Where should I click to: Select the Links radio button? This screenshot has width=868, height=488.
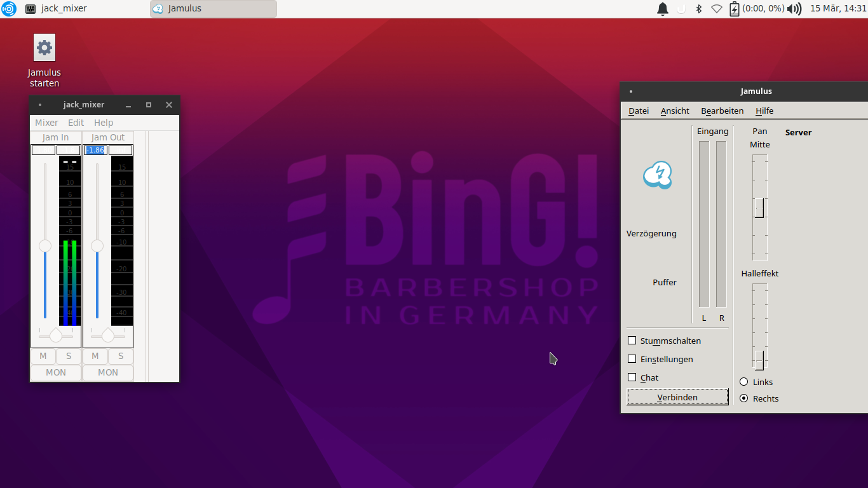(x=744, y=382)
